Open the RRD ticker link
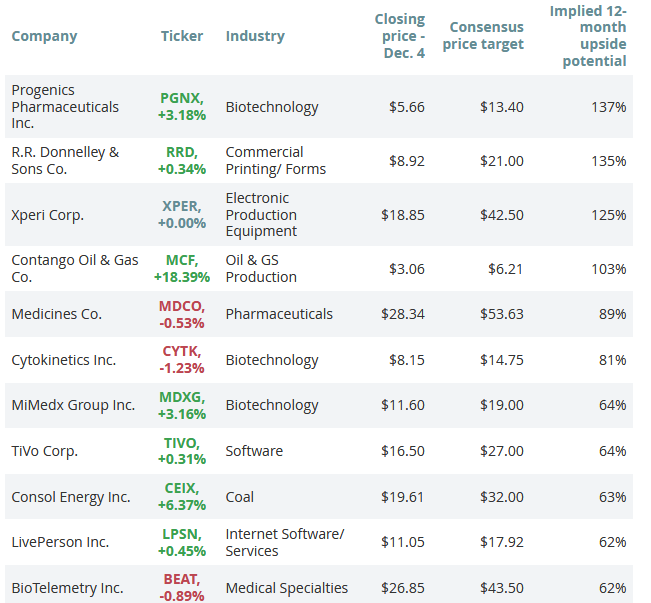651x603 pixels. tap(181, 152)
